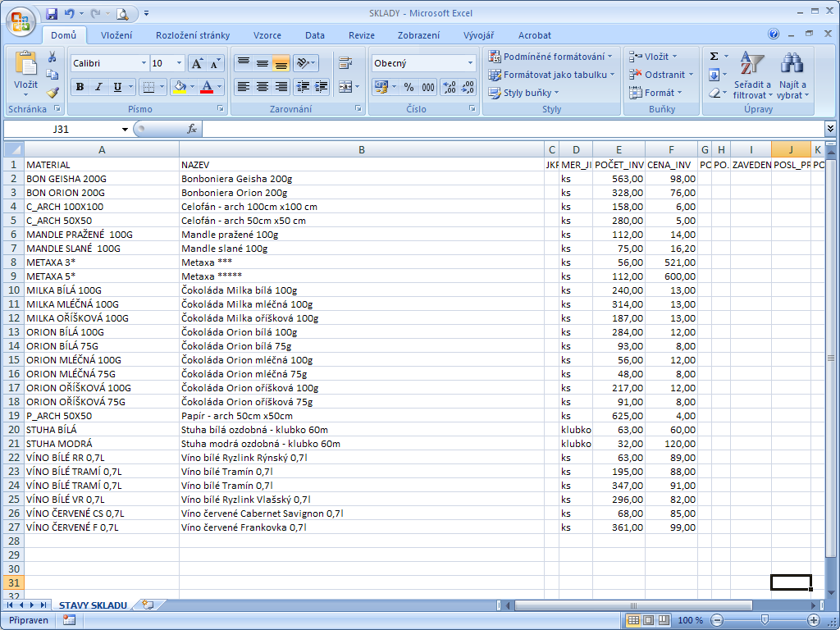Decrease font size with the small A

214,64
